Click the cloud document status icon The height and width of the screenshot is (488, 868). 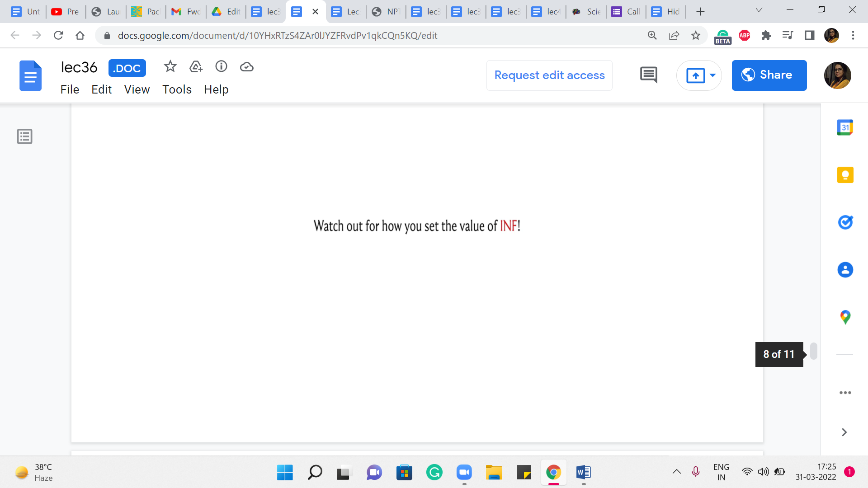(x=246, y=67)
